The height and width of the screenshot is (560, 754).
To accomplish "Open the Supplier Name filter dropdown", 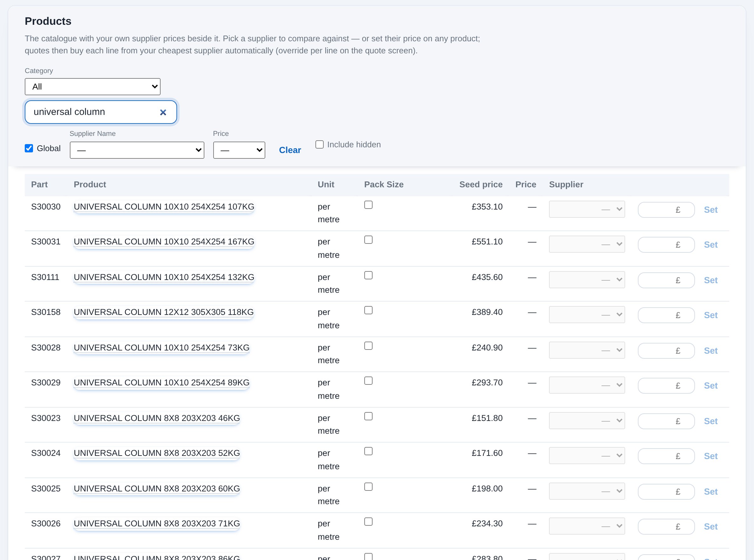I will [137, 150].
